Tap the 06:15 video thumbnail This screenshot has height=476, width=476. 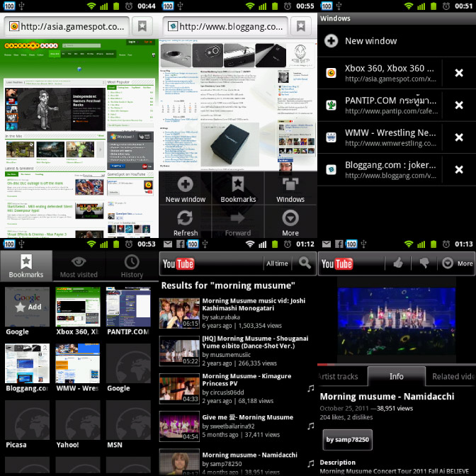pyautogui.click(x=179, y=313)
